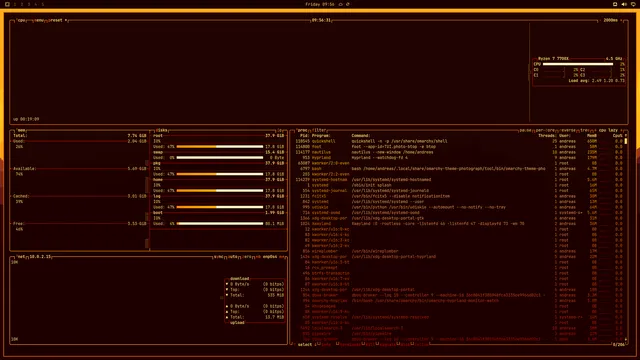Toggle the disks panel label
640x360 pixels.
tap(162, 130)
